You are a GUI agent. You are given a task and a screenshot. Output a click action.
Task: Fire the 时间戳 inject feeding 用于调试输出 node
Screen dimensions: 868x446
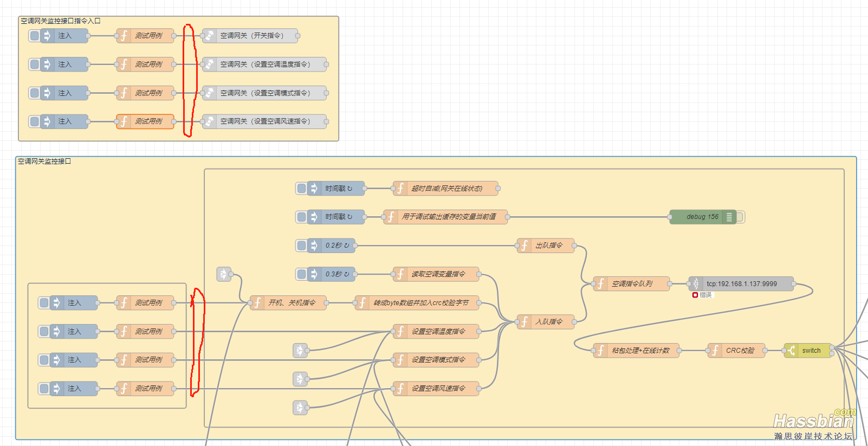pos(302,217)
